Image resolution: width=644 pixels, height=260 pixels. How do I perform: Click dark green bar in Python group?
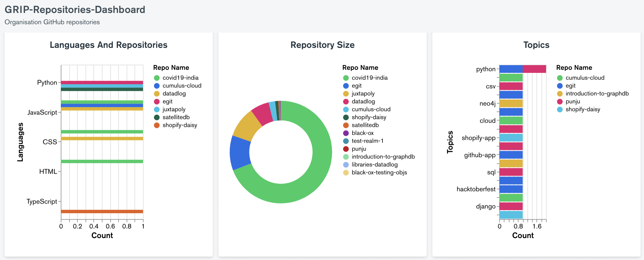pos(102,89)
